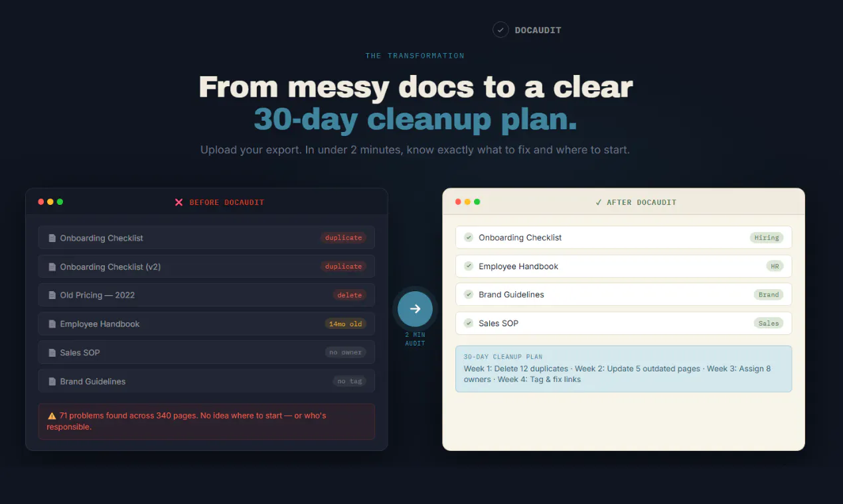Click the document icon beside Brand Guidelines in Before panel
The height and width of the screenshot is (504, 843).
pos(52,381)
